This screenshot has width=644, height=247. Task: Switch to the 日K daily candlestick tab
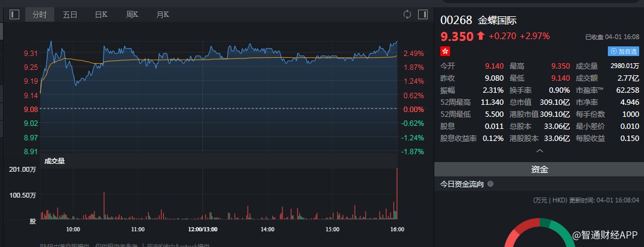tap(101, 14)
